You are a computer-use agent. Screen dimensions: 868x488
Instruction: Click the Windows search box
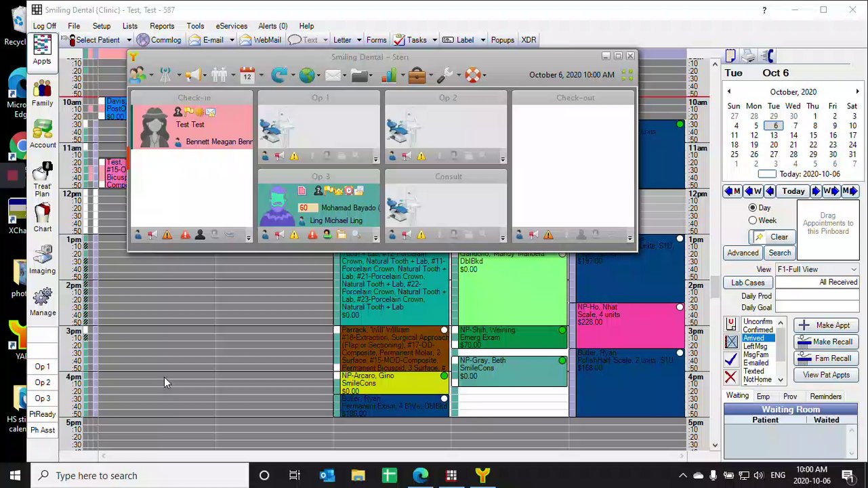[x=140, y=475]
